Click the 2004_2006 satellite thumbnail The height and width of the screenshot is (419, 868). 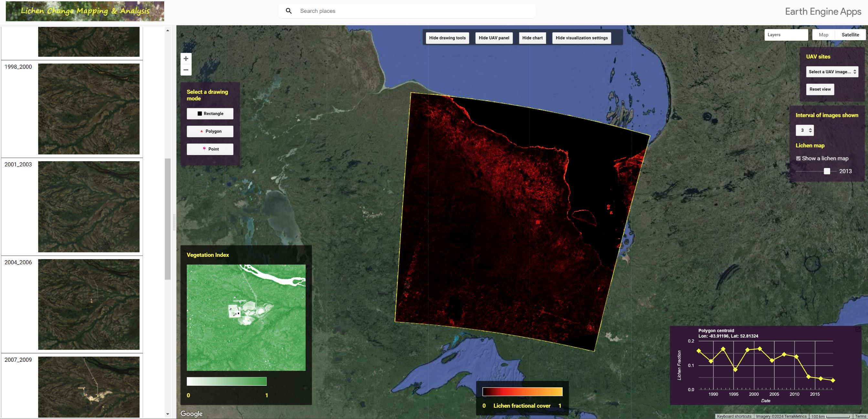pyautogui.click(x=89, y=304)
